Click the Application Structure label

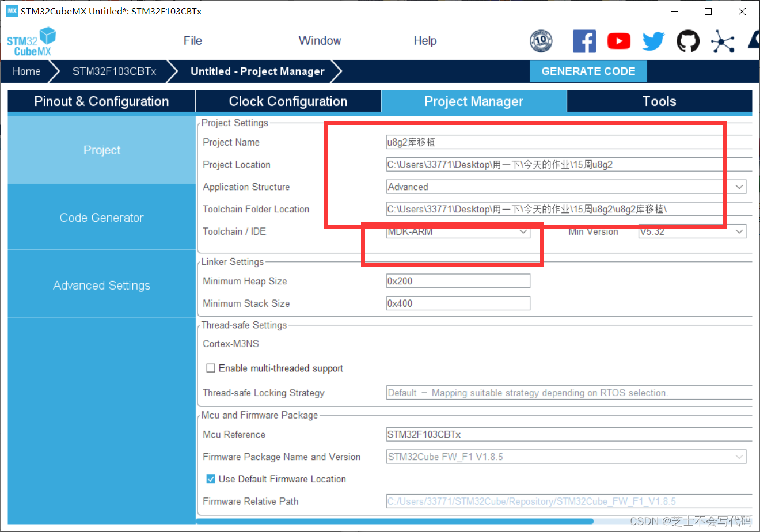[246, 187]
